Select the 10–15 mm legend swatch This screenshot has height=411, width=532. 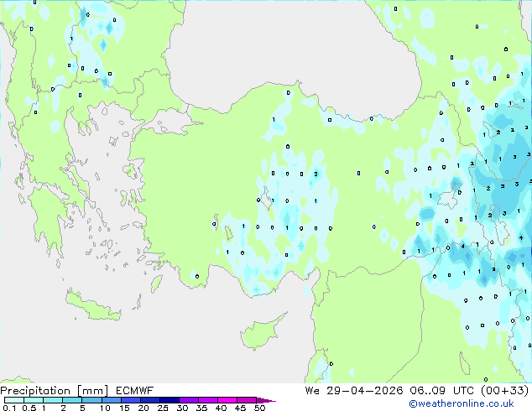point(111,400)
